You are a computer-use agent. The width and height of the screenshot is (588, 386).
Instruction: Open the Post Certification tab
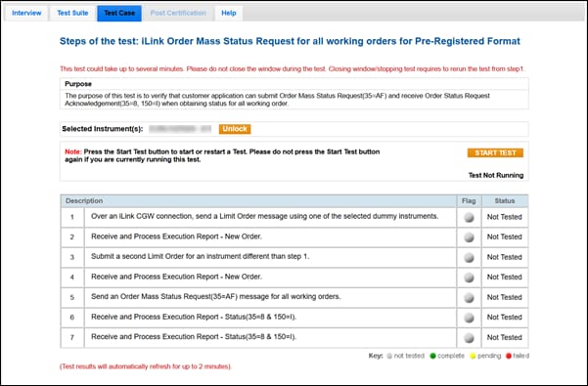178,13
